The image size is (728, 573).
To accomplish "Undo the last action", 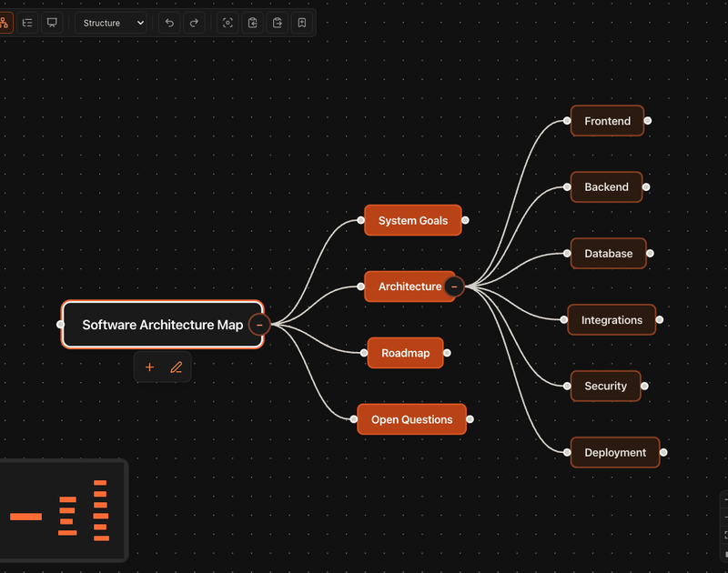I will pos(169,23).
